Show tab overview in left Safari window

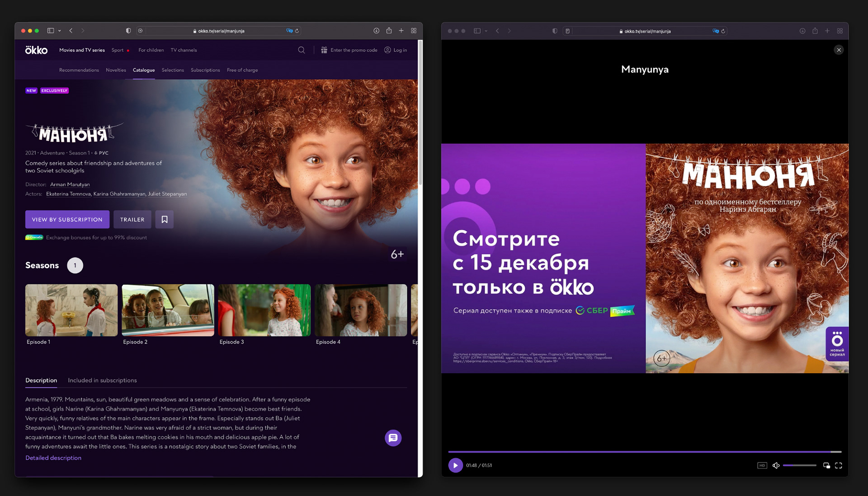414,31
